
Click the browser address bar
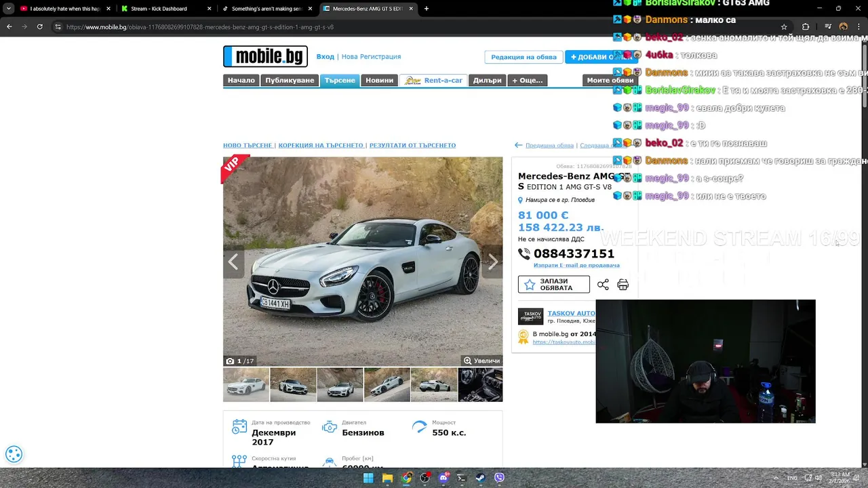[420, 26]
